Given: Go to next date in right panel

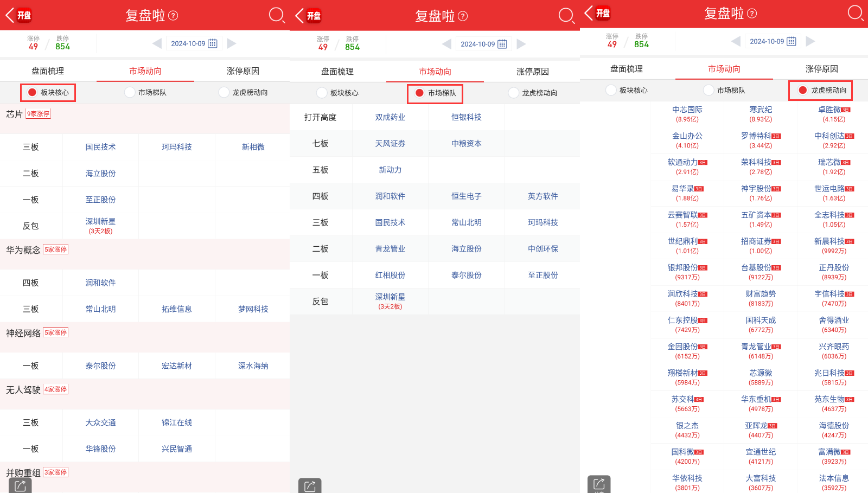Looking at the screenshot, I should click(810, 41).
